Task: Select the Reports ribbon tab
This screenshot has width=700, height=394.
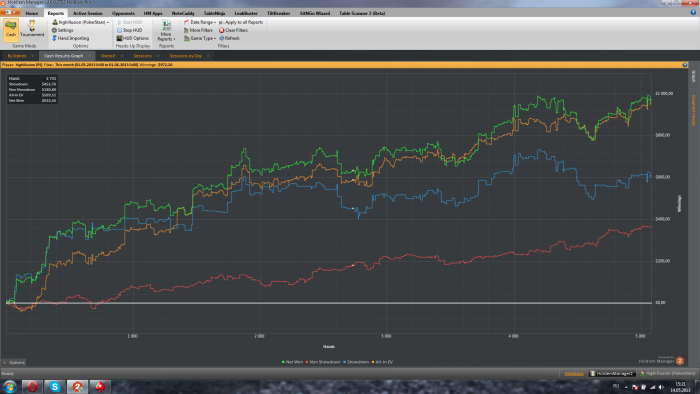Action: 56,13
